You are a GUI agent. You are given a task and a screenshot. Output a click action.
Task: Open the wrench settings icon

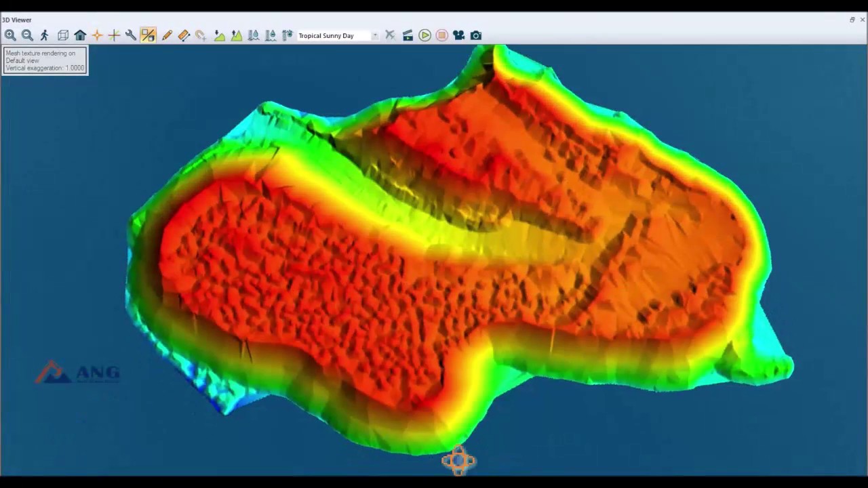131,35
